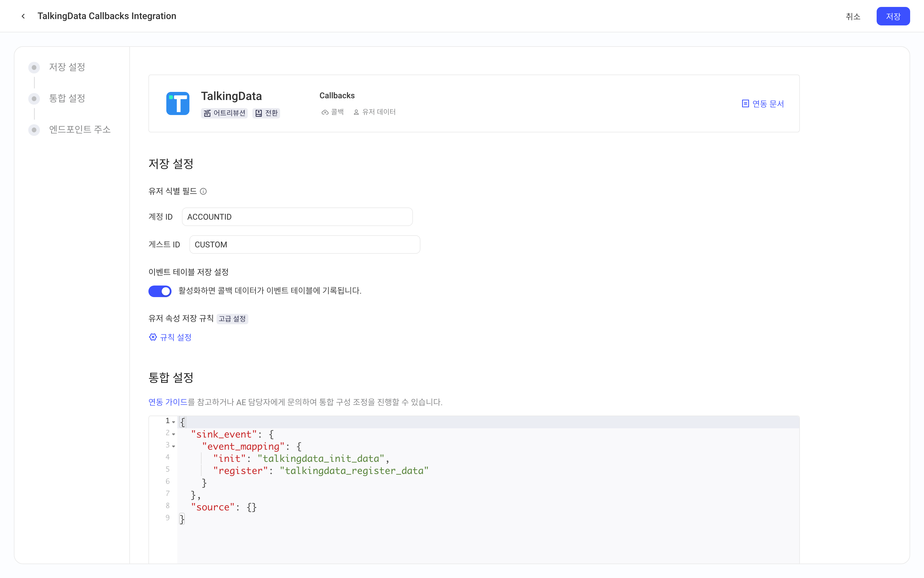Collapse the event_mapping fold at line 3
Image resolution: width=924 pixels, height=578 pixels.
[173, 447]
